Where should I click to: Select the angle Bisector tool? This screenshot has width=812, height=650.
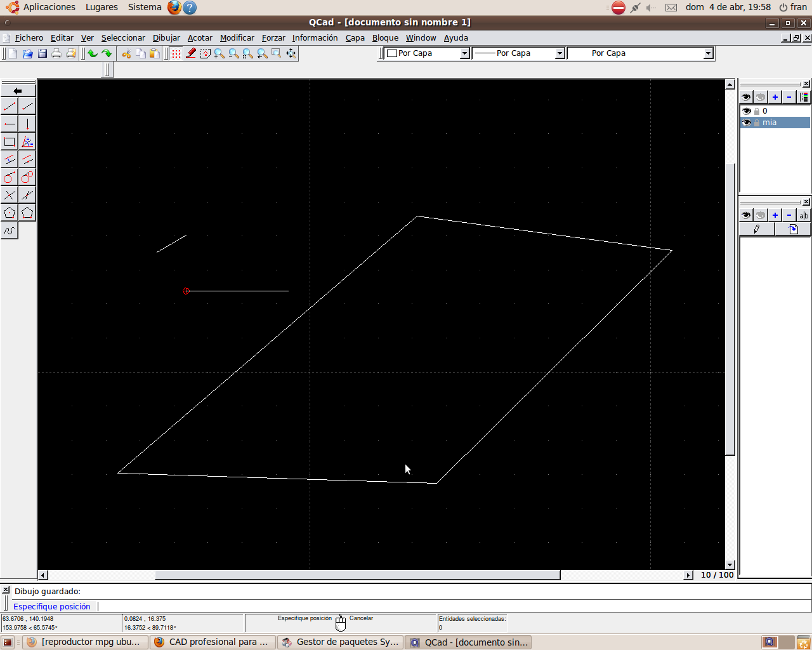(27, 142)
